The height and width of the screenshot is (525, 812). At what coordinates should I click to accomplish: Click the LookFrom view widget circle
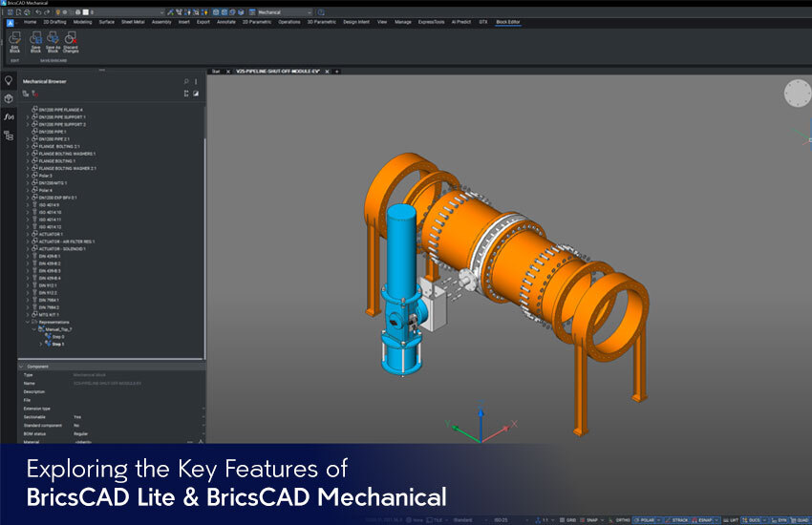[798, 94]
